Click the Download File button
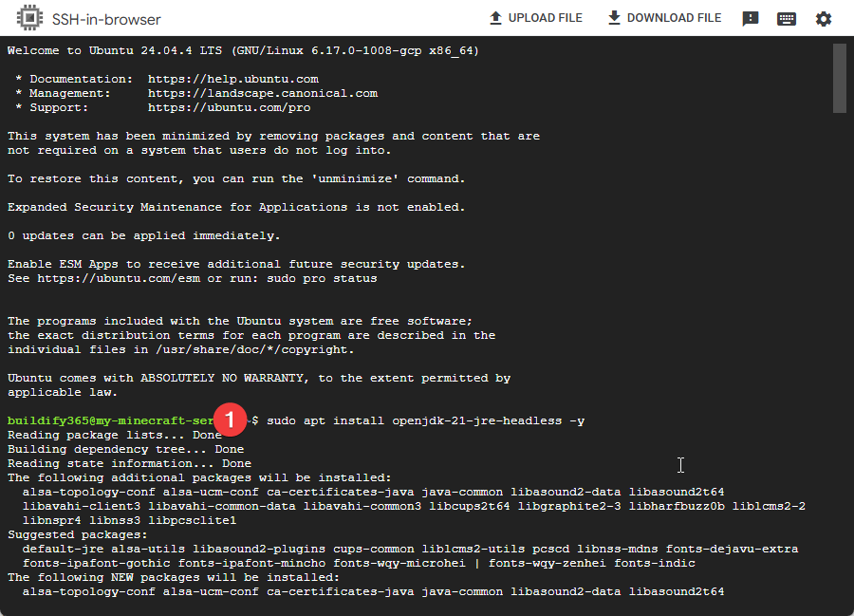854x616 pixels. (664, 18)
